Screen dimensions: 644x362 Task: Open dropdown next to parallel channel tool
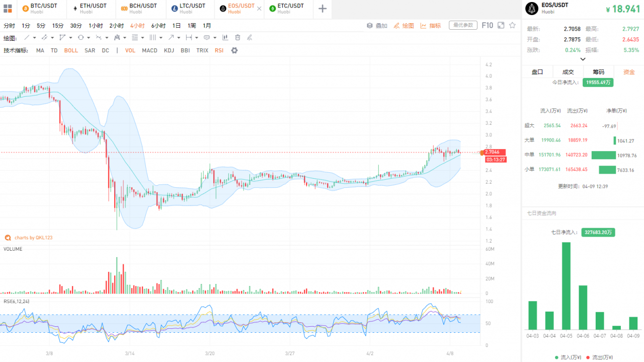click(x=52, y=38)
